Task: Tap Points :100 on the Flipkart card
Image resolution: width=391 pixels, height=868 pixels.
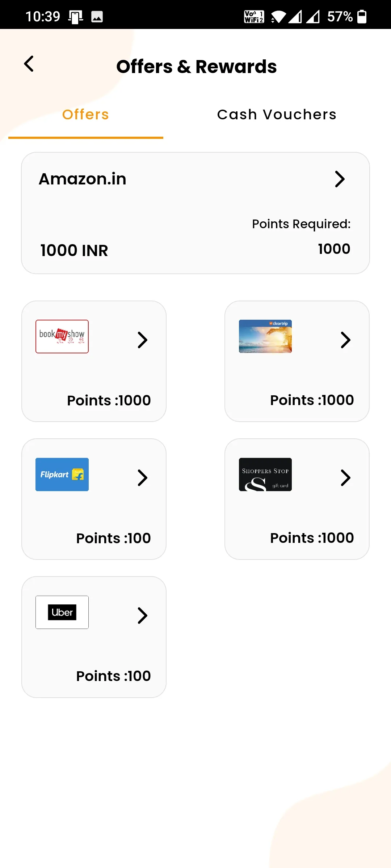Action: 113,538
